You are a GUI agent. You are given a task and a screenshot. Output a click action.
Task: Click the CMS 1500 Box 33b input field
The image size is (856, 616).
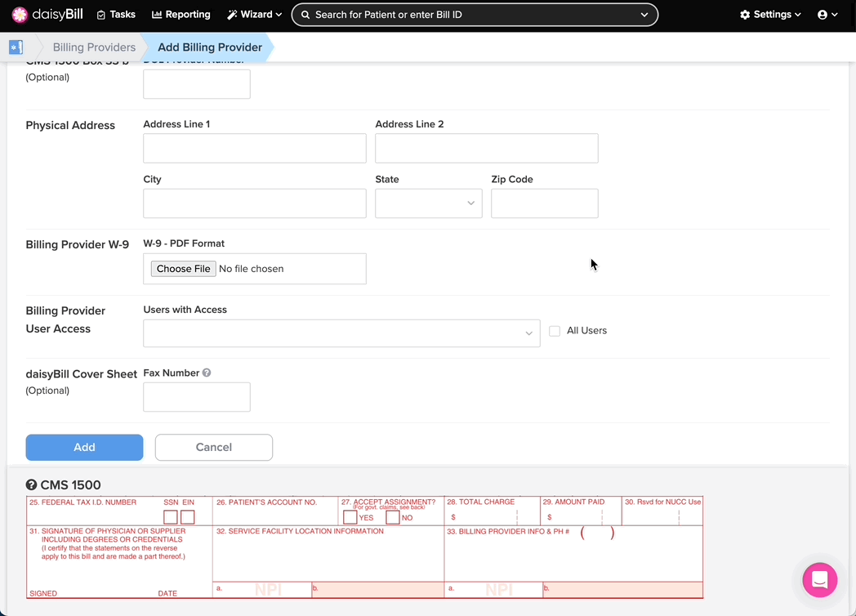[197, 84]
